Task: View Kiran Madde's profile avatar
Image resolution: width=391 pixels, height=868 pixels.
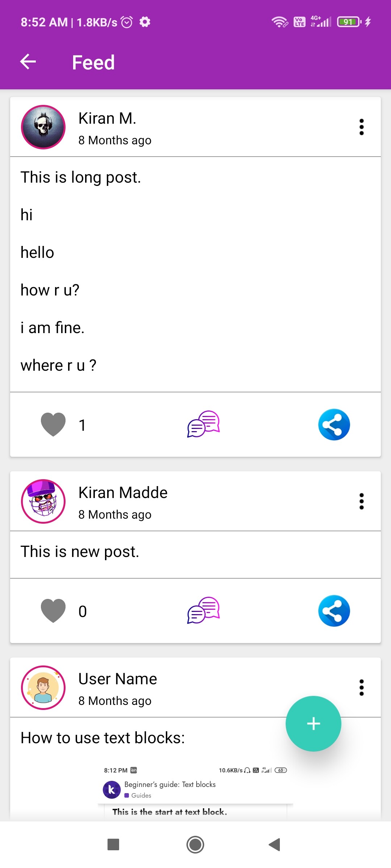Action: click(43, 501)
